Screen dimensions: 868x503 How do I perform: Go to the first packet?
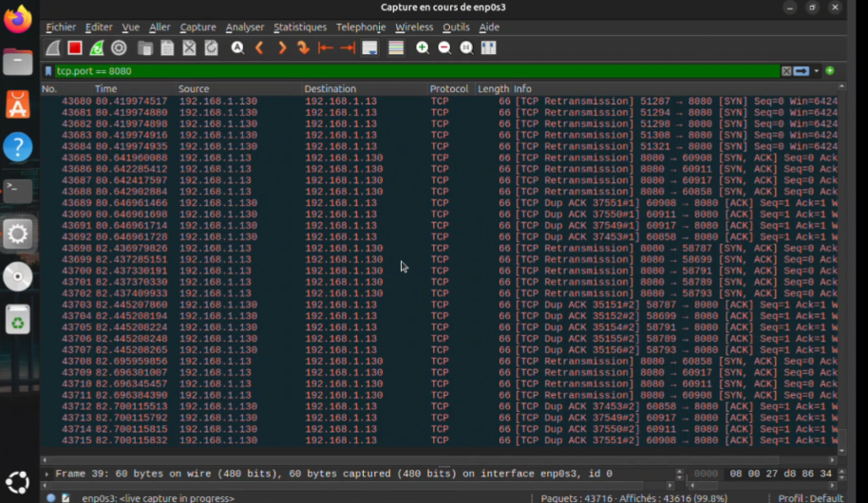tap(326, 47)
